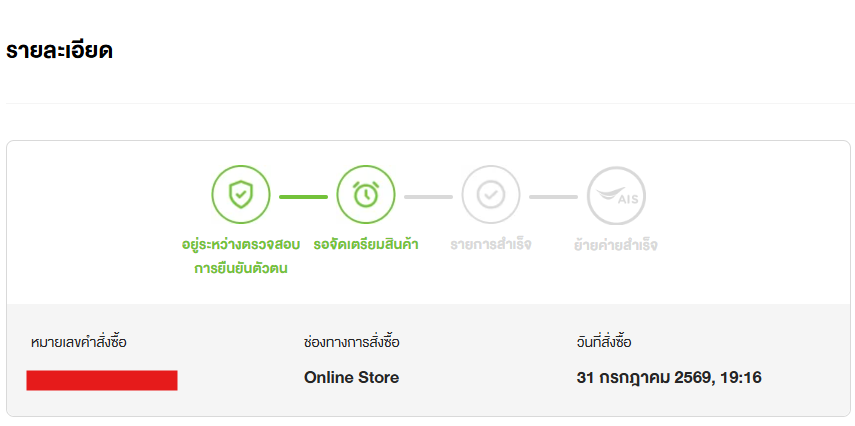This screenshot has height=426, width=855.
Task: Click the หมายเลขคำสั่งซื้อ label
Action: [x=79, y=343]
